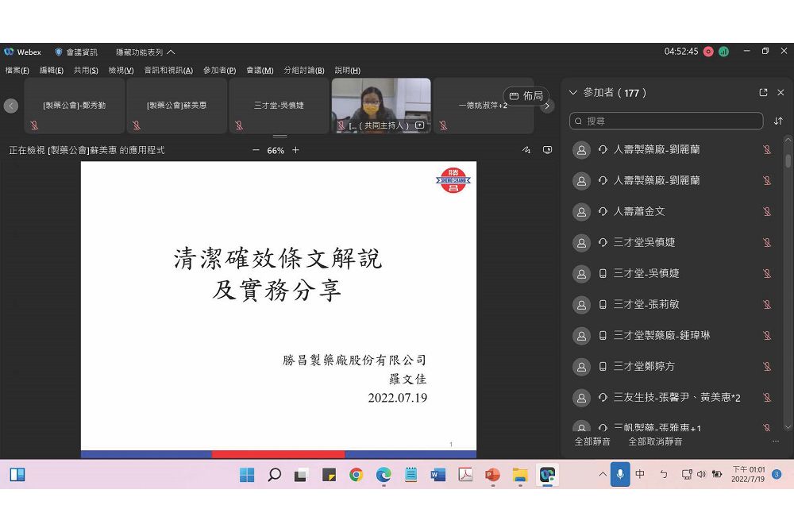Open PowerPoint from taskbar
The height and width of the screenshot is (532, 794).
tap(493, 475)
